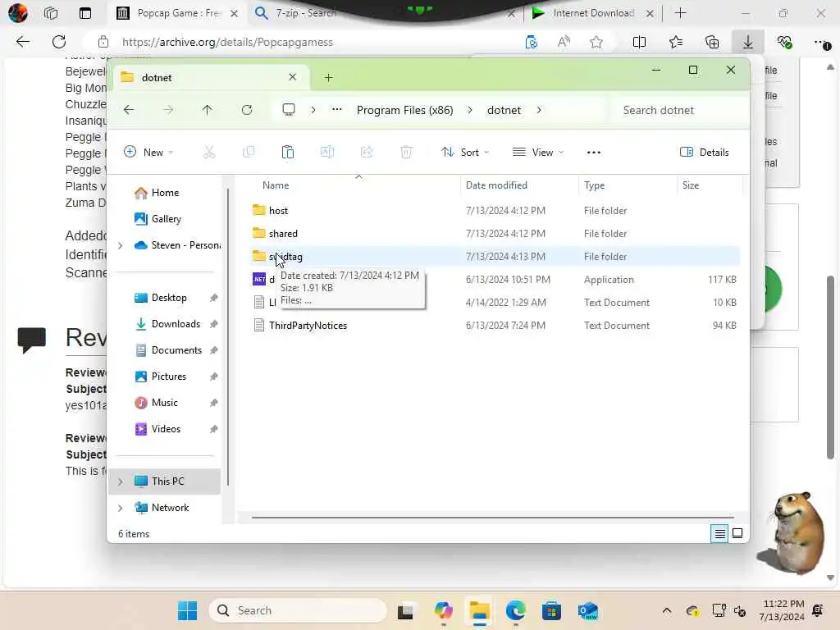This screenshot has width=840, height=630.
Task: Open Edge Settings and more menu
Action: (x=822, y=43)
